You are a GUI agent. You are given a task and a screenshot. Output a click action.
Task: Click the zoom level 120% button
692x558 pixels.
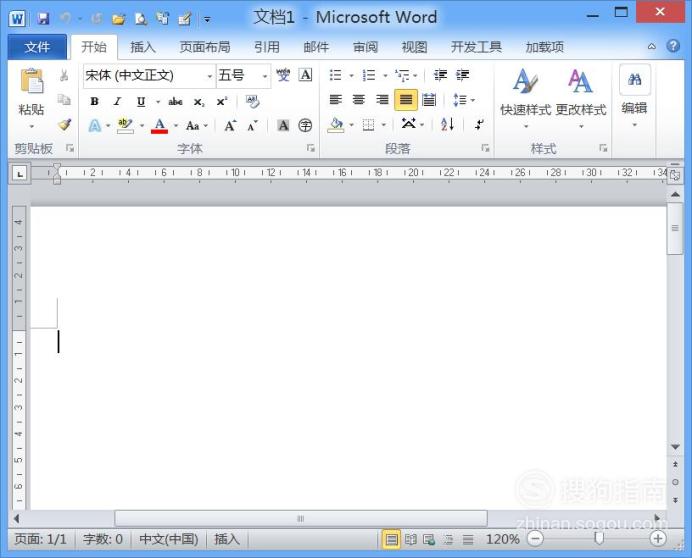[502, 539]
